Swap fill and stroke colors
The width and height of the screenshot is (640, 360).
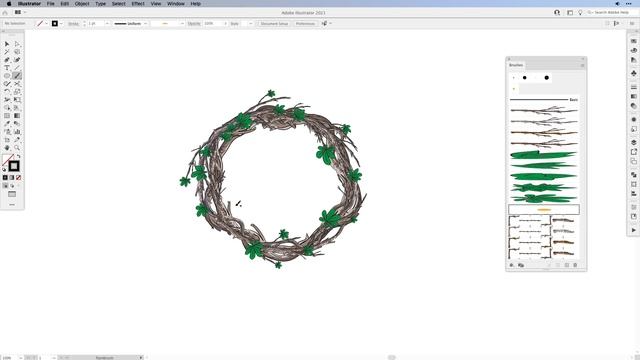[x=18, y=157]
